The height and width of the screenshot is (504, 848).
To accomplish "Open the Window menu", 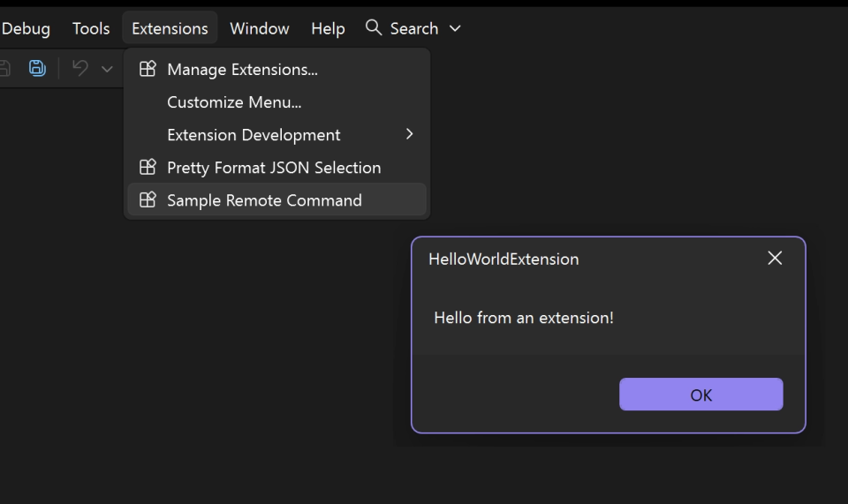I will pos(260,28).
